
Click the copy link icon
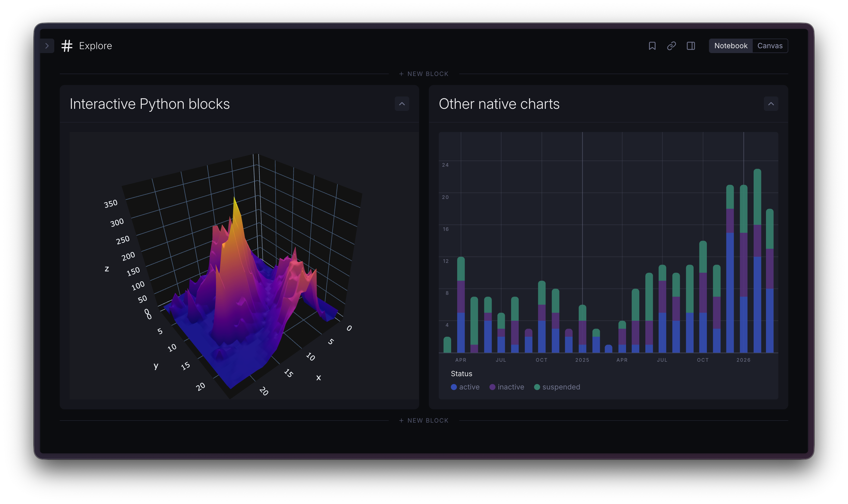[x=671, y=46]
